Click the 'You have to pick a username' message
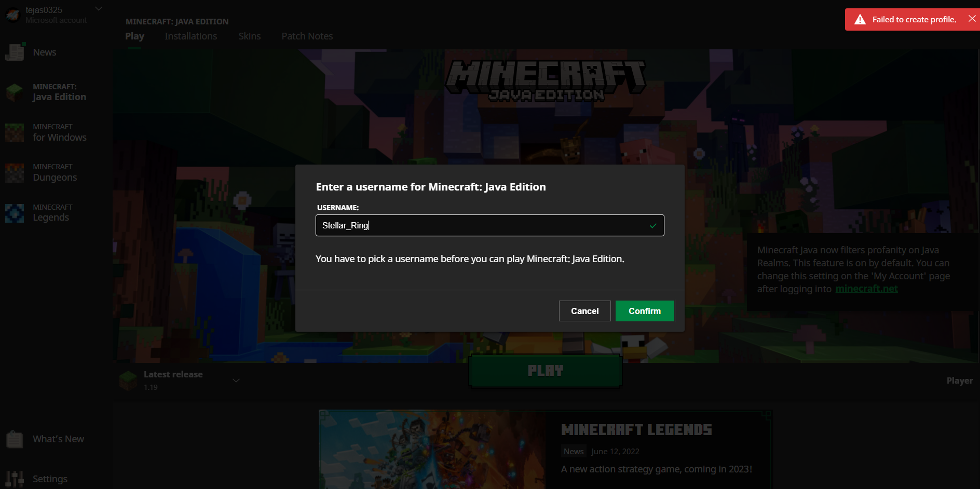Screen dimensions: 980x489 pyautogui.click(x=470, y=259)
